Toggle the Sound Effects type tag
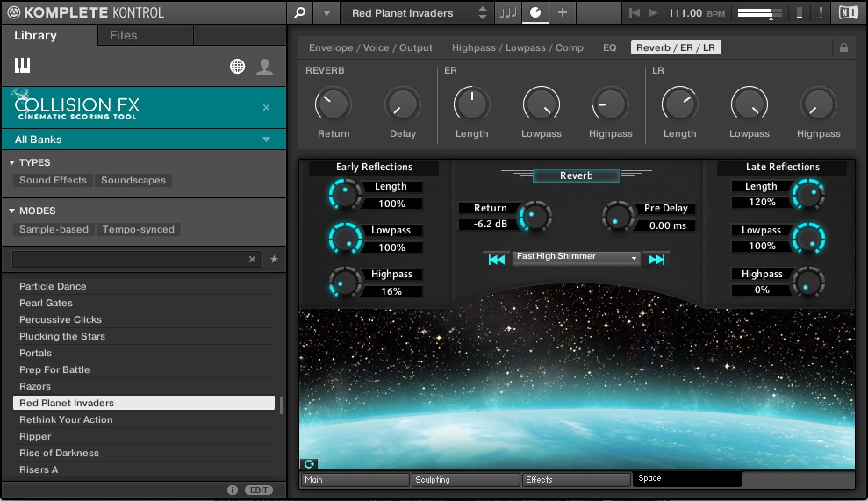The height and width of the screenshot is (501, 868). tap(53, 180)
